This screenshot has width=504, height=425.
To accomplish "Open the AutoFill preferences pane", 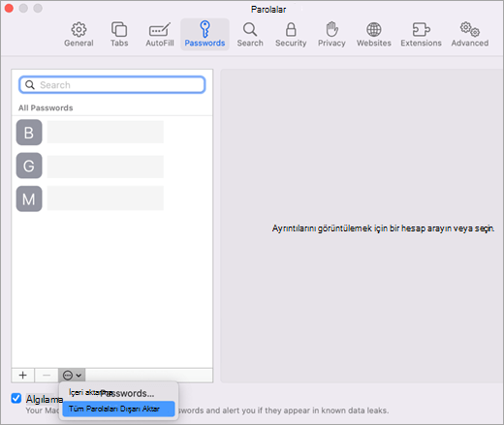I will [160, 34].
